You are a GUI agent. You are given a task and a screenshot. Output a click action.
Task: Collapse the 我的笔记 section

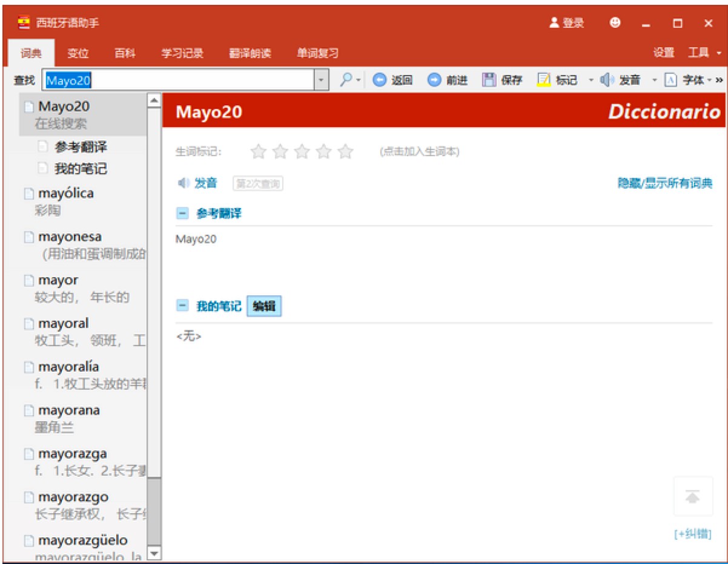(x=182, y=306)
